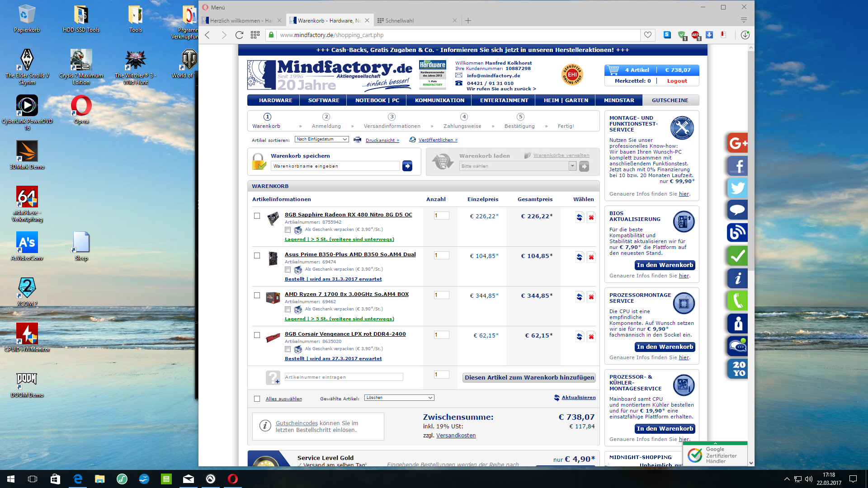Open Opera browser in the taskbar

tap(232, 479)
